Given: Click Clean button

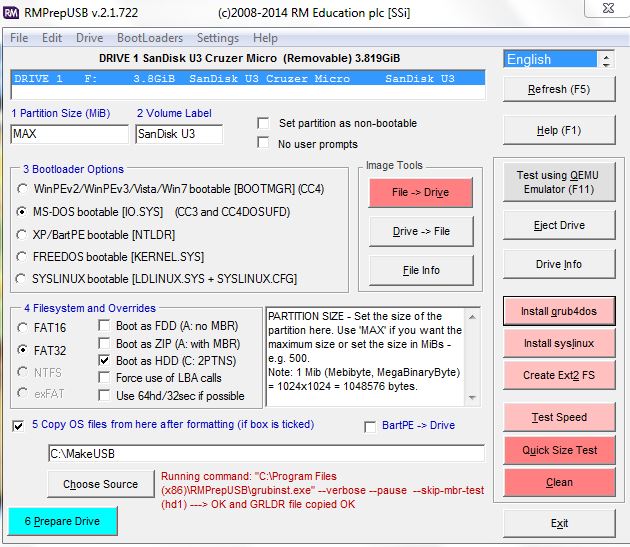Looking at the screenshot, I should click(559, 482).
